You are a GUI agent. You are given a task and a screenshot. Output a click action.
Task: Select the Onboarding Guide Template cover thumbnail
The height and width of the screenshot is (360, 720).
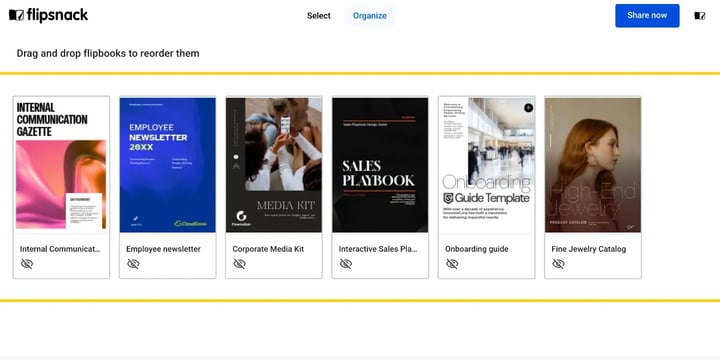click(486, 164)
